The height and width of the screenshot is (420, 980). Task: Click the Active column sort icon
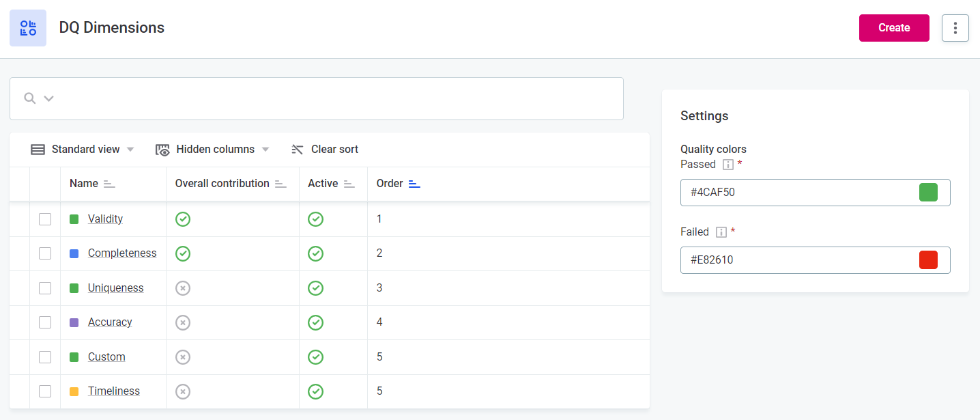coord(349,184)
